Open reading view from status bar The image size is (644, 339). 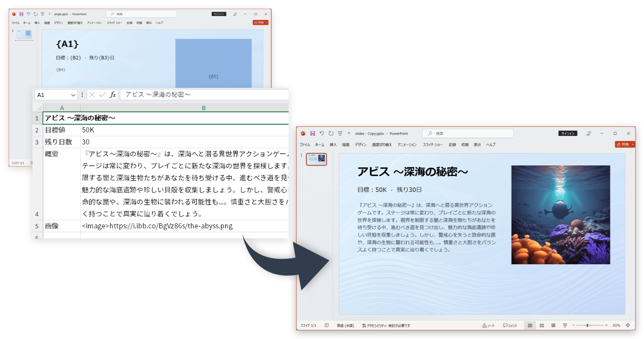553,325
